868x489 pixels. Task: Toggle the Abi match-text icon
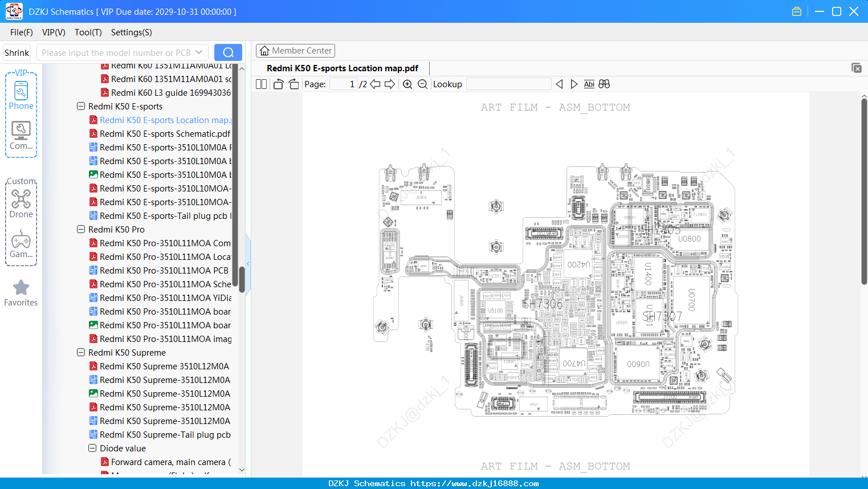tap(589, 84)
